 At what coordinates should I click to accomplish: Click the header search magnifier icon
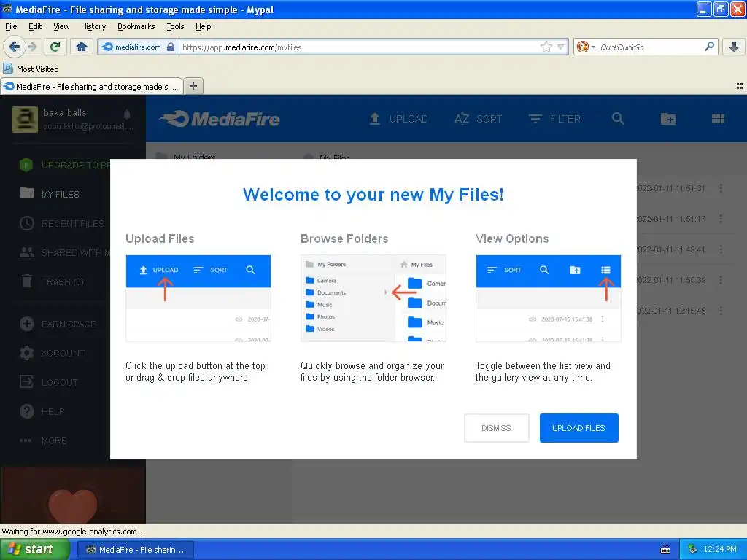(618, 119)
